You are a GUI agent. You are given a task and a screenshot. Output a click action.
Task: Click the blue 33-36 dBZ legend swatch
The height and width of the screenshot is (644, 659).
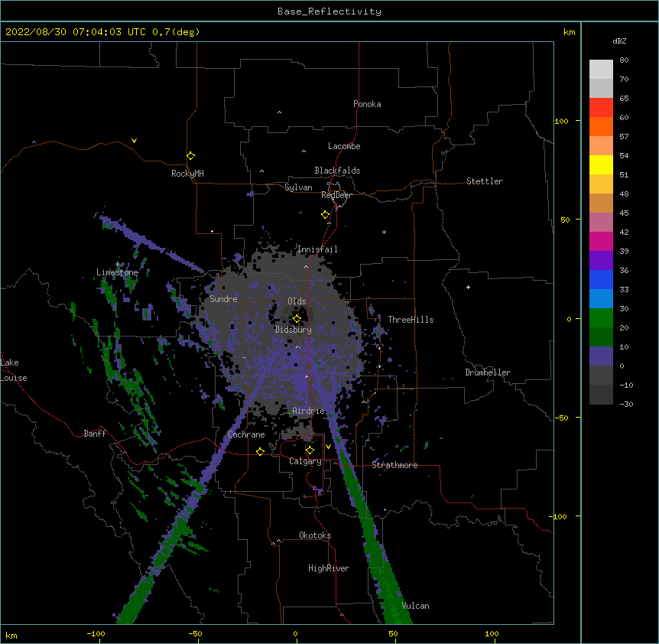coord(601,279)
